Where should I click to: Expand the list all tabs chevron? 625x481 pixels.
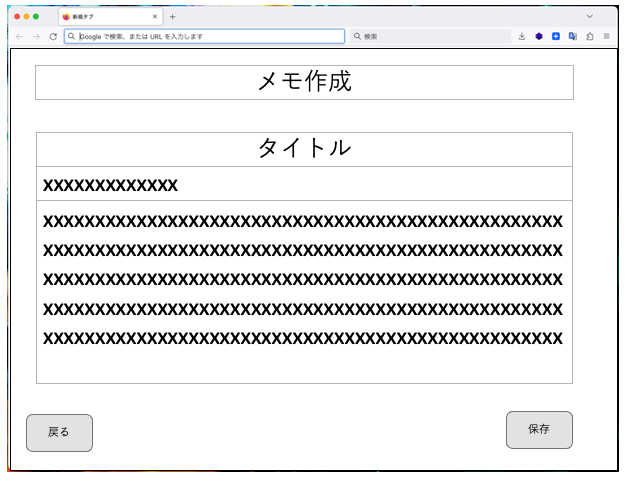[x=589, y=16]
